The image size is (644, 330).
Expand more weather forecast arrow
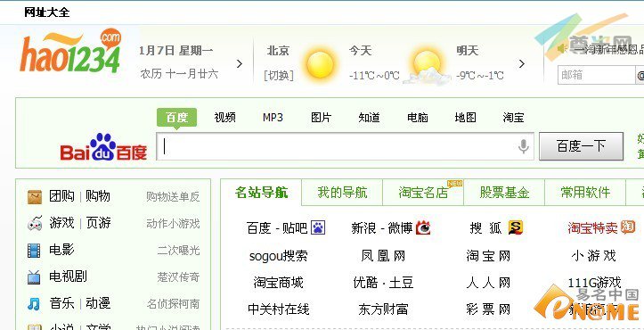pyautogui.click(x=522, y=64)
